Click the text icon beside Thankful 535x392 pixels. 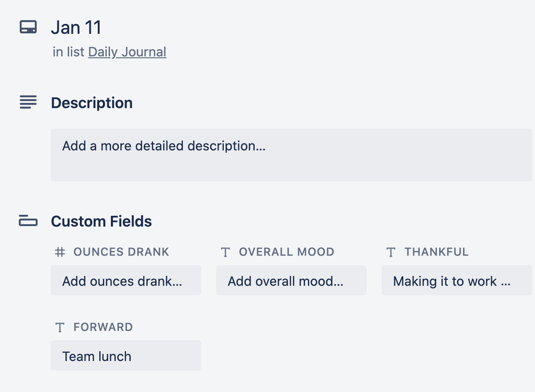coord(391,252)
